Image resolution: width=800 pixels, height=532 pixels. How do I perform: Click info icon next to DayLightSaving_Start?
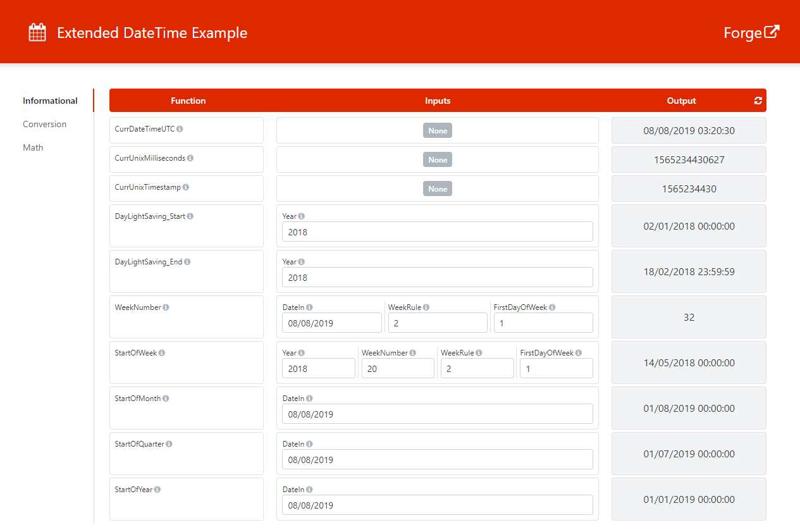190,216
